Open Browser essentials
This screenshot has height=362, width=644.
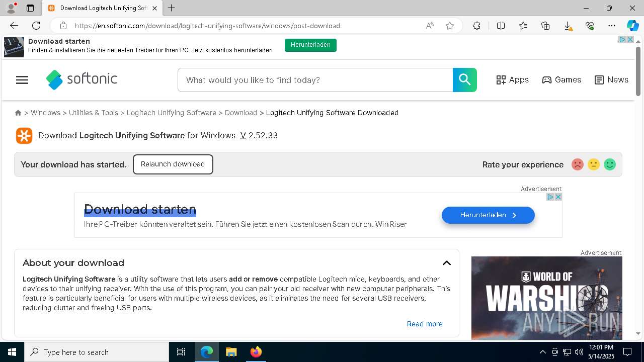pos(590,26)
